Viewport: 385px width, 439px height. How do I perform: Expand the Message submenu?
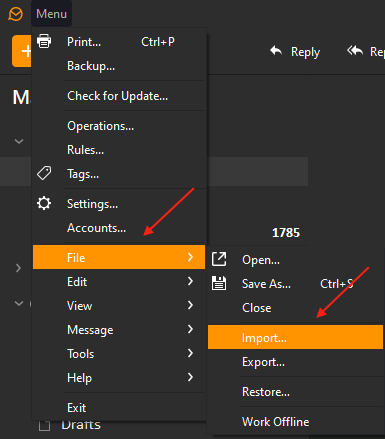[119, 329]
